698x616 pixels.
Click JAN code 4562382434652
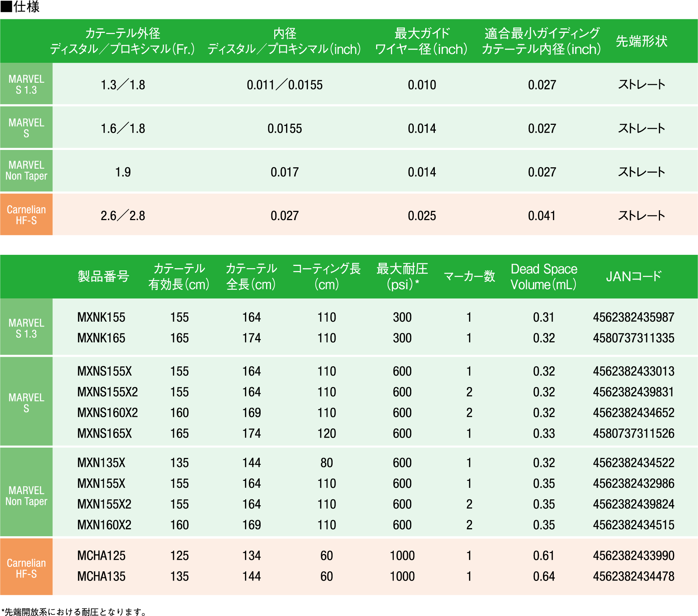click(x=633, y=413)
